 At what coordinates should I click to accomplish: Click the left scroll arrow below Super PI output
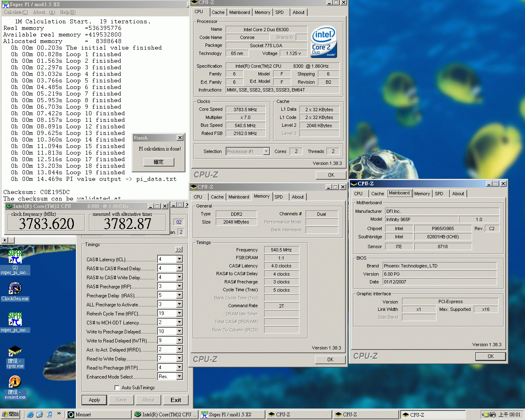(x=5, y=240)
